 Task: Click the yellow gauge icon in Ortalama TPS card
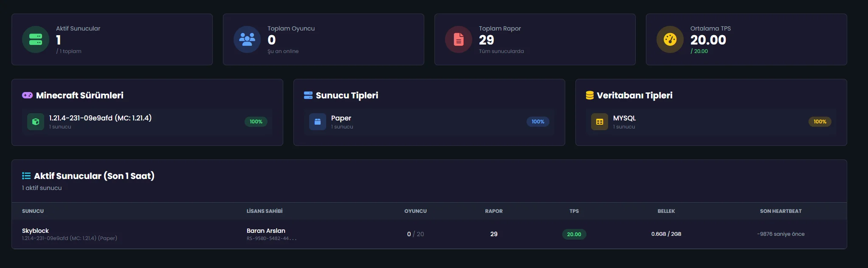pyautogui.click(x=670, y=39)
